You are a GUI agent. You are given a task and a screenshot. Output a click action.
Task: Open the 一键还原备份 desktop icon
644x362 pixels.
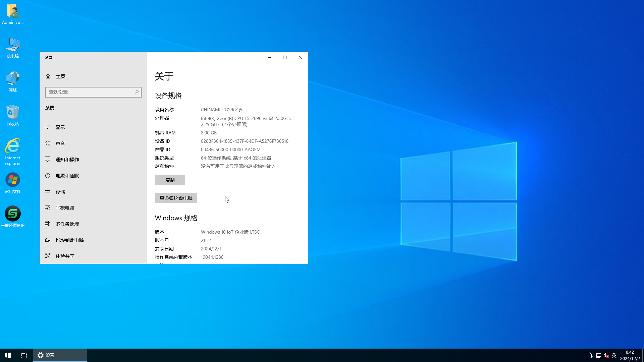click(x=13, y=217)
